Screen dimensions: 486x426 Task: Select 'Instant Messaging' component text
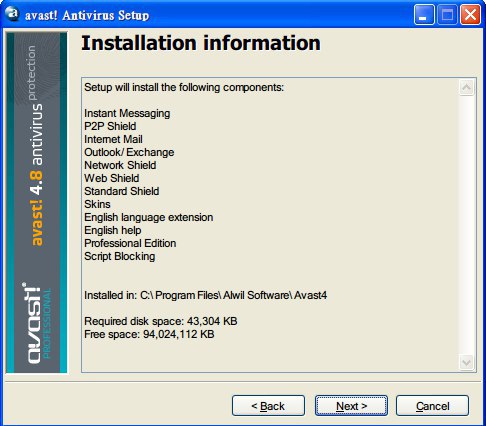click(127, 114)
